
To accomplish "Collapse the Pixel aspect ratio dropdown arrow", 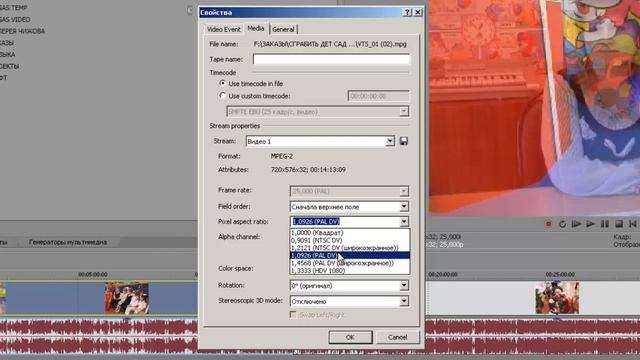I will coord(404,222).
